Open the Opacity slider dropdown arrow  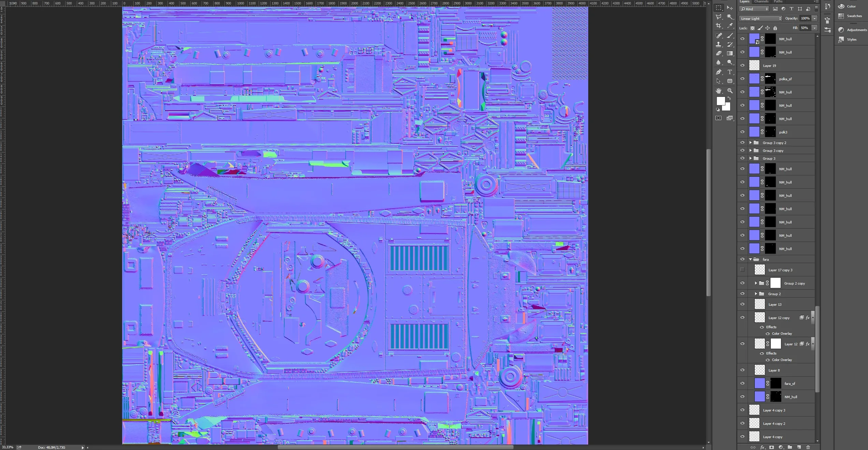tap(815, 18)
